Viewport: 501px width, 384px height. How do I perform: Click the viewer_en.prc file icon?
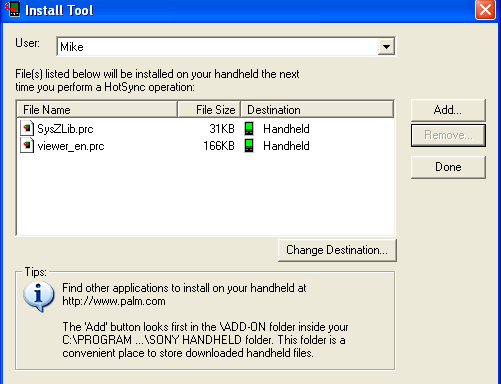pyautogui.click(x=27, y=146)
